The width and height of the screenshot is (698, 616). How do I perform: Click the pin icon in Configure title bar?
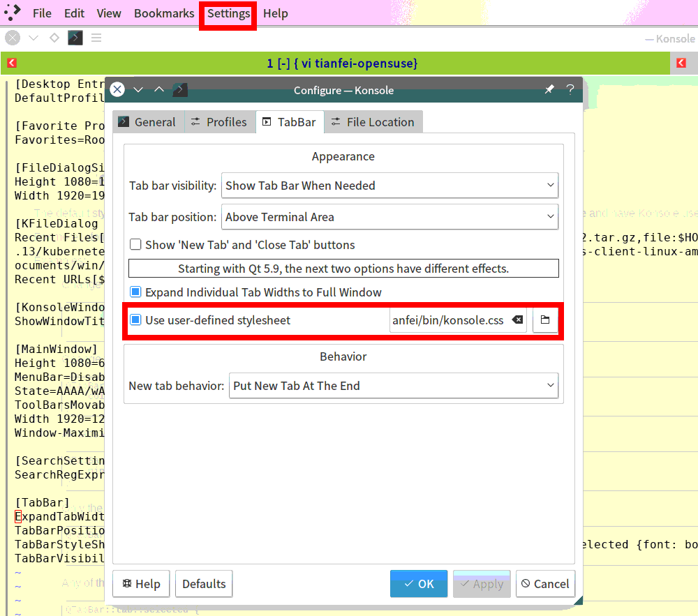[549, 89]
